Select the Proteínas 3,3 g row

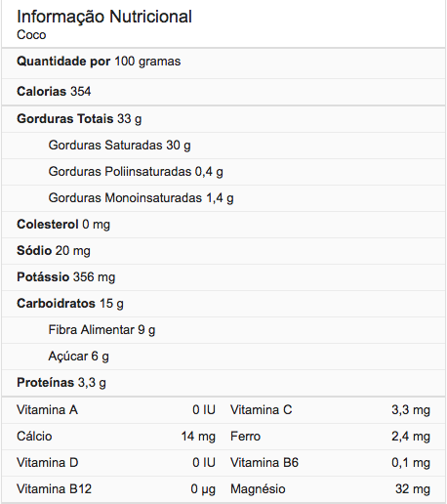pos(223,383)
